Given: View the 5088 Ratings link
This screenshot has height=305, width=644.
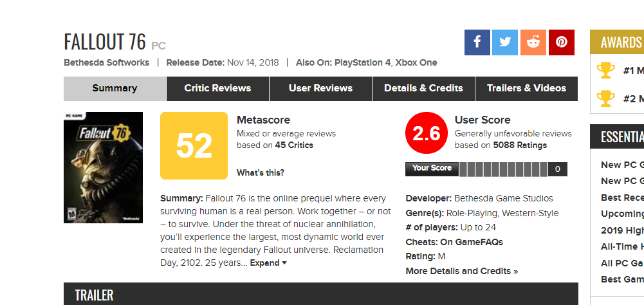Looking at the screenshot, I should point(520,145).
